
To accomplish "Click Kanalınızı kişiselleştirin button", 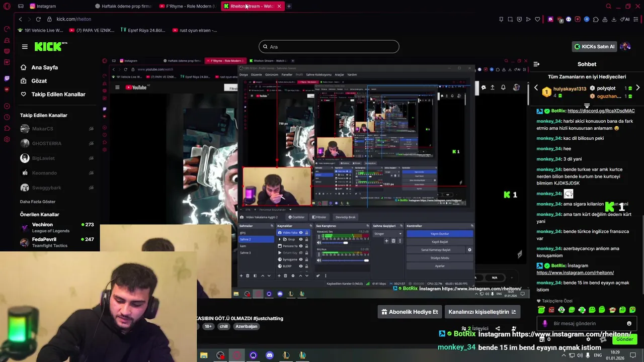I will tap(482, 312).
